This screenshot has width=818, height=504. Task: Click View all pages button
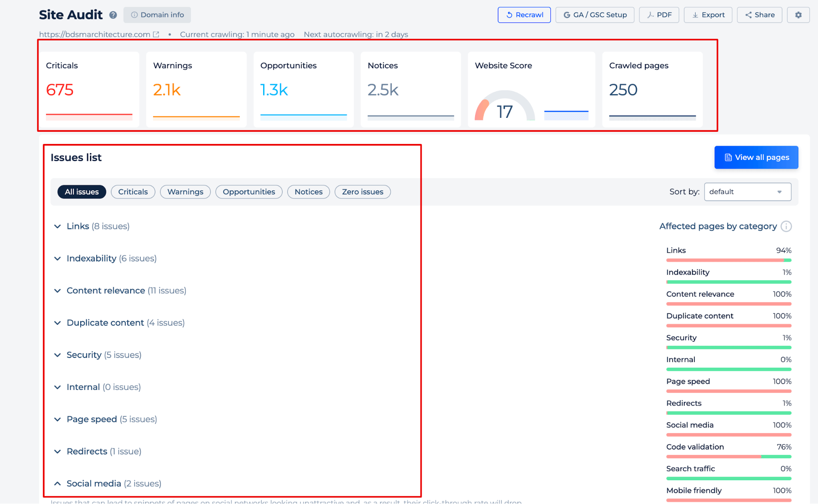tap(756, 157)
